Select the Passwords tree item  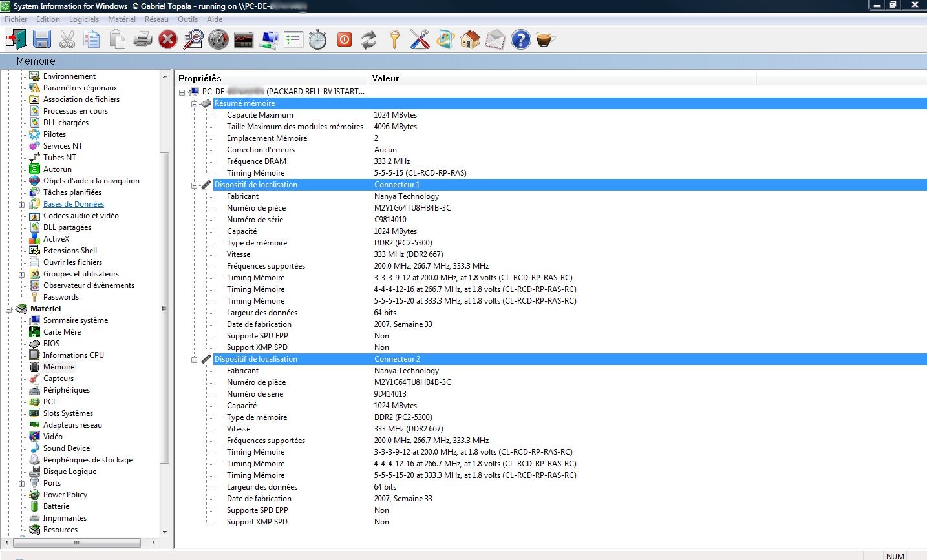[61, 297]
